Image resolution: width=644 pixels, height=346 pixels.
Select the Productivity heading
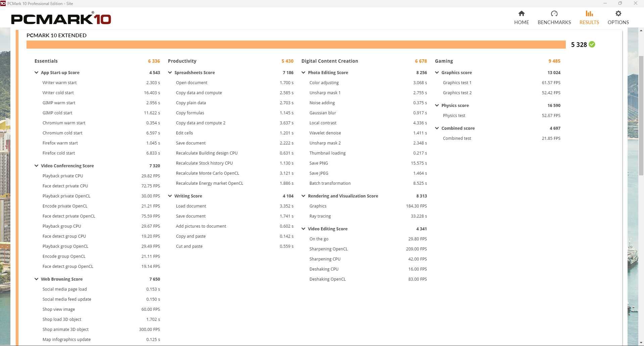[182, 61]
